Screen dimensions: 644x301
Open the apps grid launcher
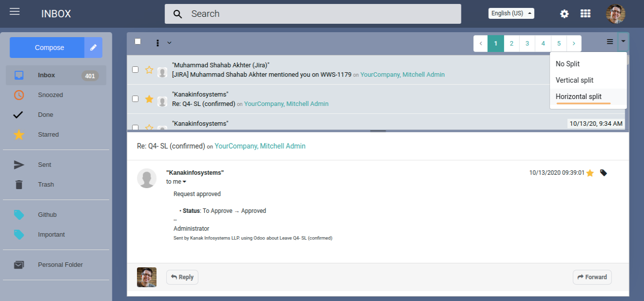(x=585, y=14)
